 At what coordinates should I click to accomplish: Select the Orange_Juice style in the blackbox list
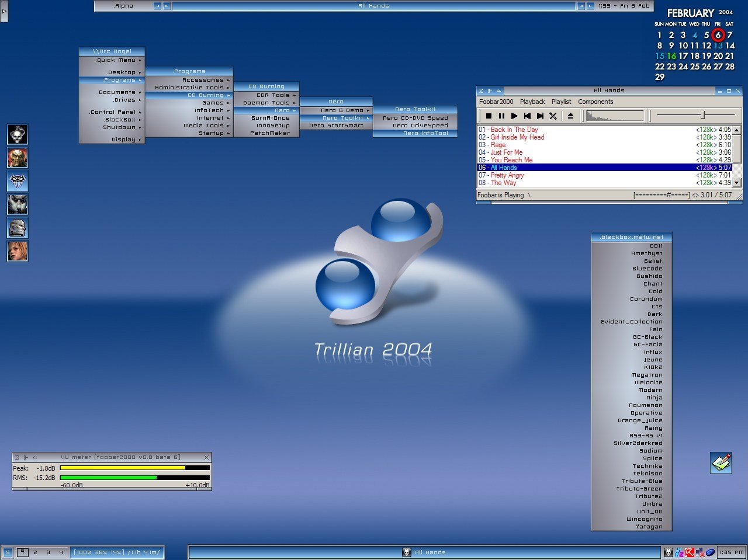[x=632, y=420]
